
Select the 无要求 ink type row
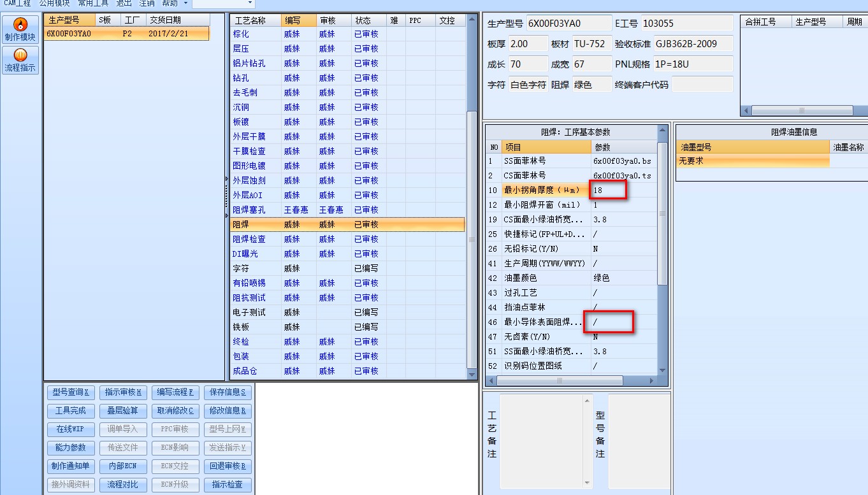click(753, 161)
